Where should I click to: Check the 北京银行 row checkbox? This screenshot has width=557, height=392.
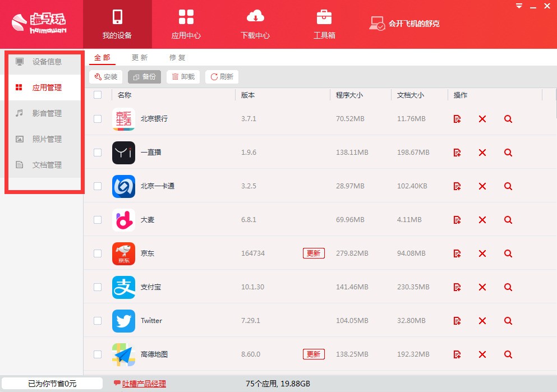click(x=98, y=119)
